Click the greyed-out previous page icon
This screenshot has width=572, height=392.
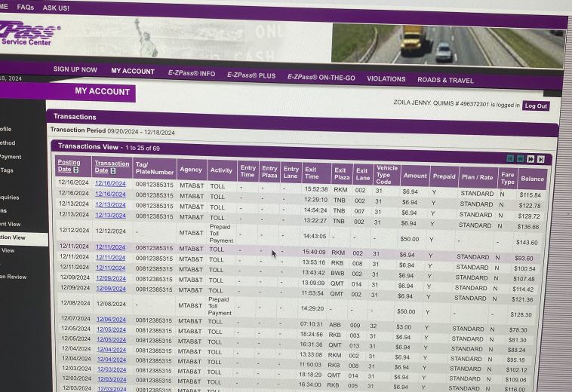520,159
